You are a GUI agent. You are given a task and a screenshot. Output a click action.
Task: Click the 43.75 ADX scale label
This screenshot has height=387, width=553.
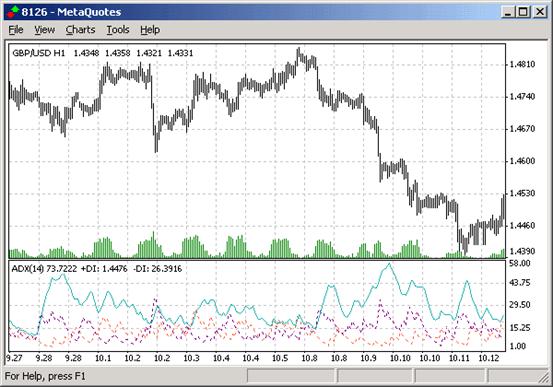pyautogui.click(x=520, y=283)
